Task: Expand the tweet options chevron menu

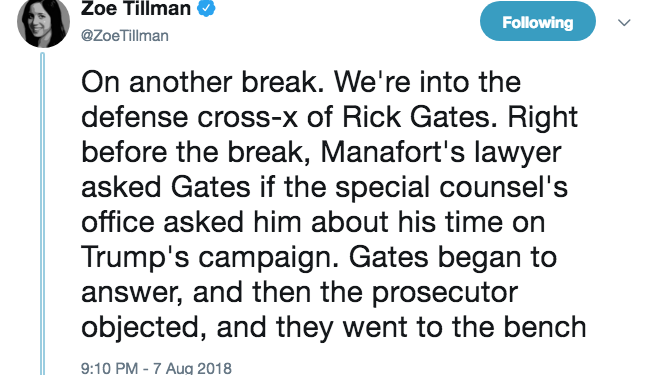Action: point(624,23)
